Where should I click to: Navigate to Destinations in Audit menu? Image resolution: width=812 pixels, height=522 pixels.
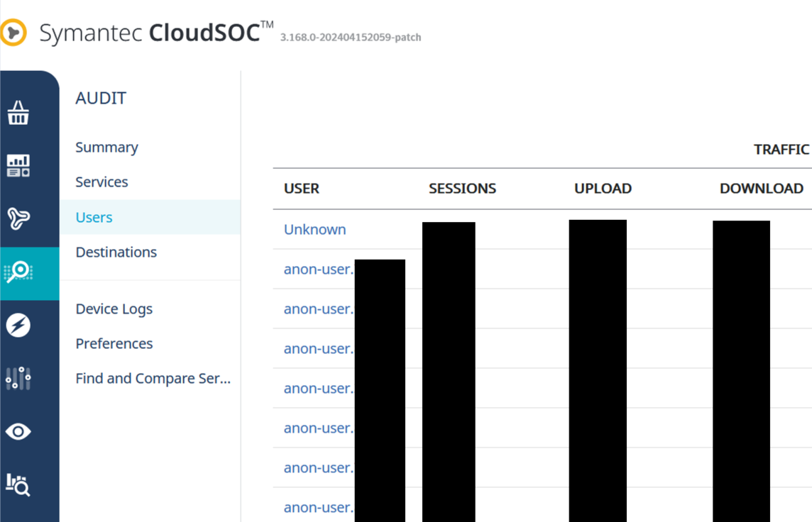pyautogui.click(x=116, y=252)
